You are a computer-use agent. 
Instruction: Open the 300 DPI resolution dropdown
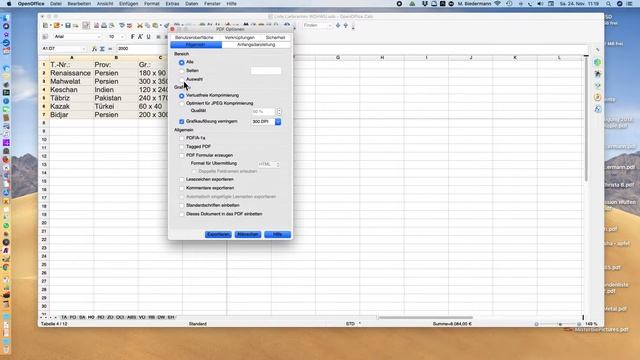tap(278, 122)
